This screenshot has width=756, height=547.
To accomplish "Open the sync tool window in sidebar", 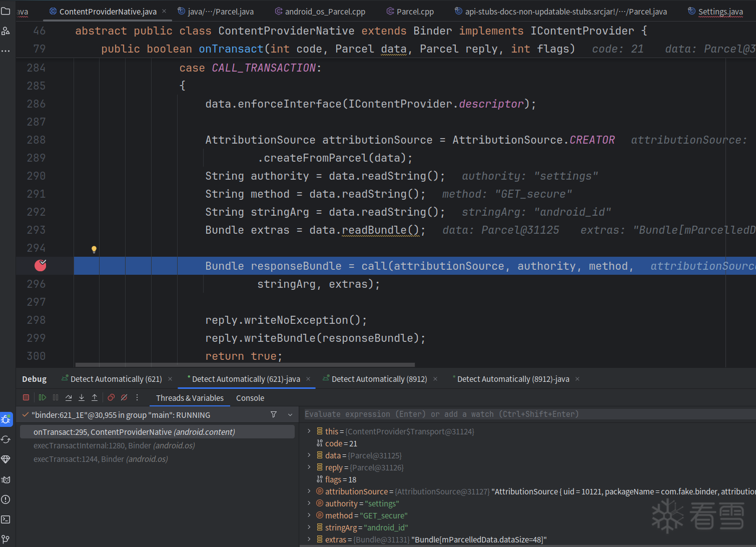I will point(6,439).
